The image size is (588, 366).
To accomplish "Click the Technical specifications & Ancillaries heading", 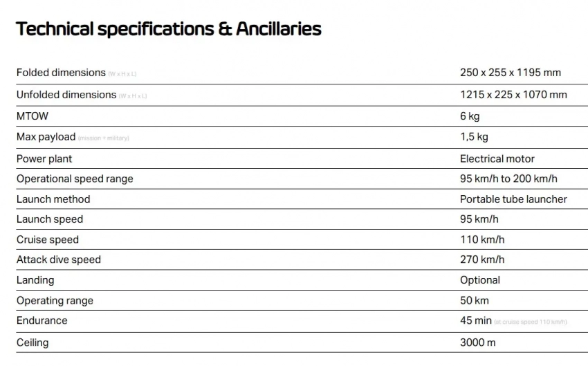I will click(168, 29).
